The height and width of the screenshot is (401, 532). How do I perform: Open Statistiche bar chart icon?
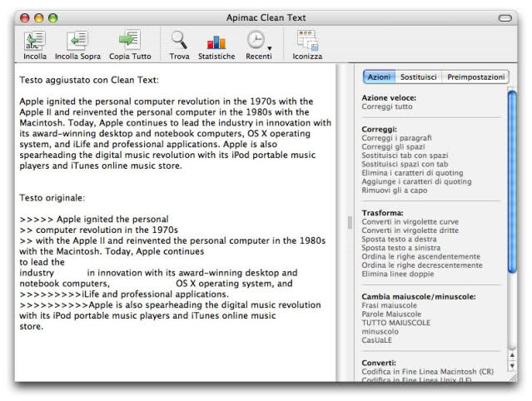(x=216, y=42)
